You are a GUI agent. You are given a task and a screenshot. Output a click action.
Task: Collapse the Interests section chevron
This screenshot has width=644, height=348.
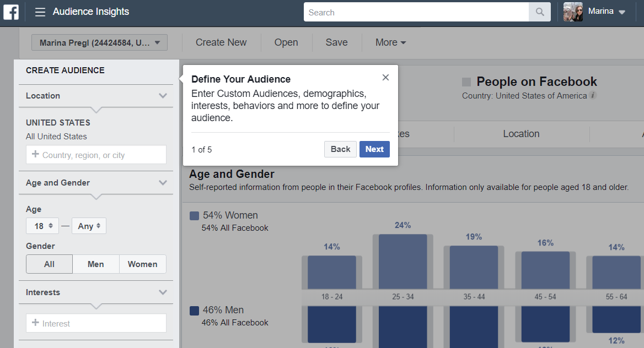tap(163, 292)
